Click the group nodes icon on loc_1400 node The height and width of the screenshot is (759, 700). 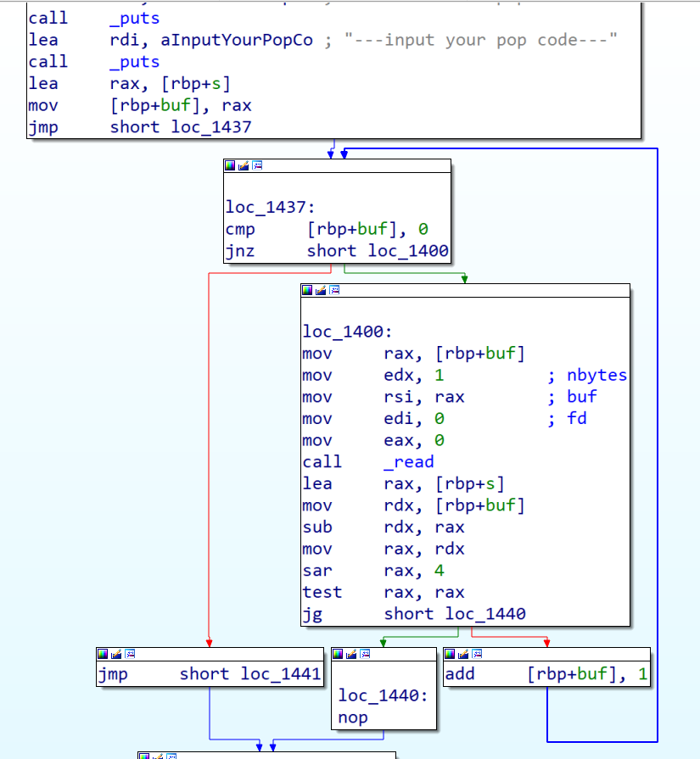click(334, 290)
